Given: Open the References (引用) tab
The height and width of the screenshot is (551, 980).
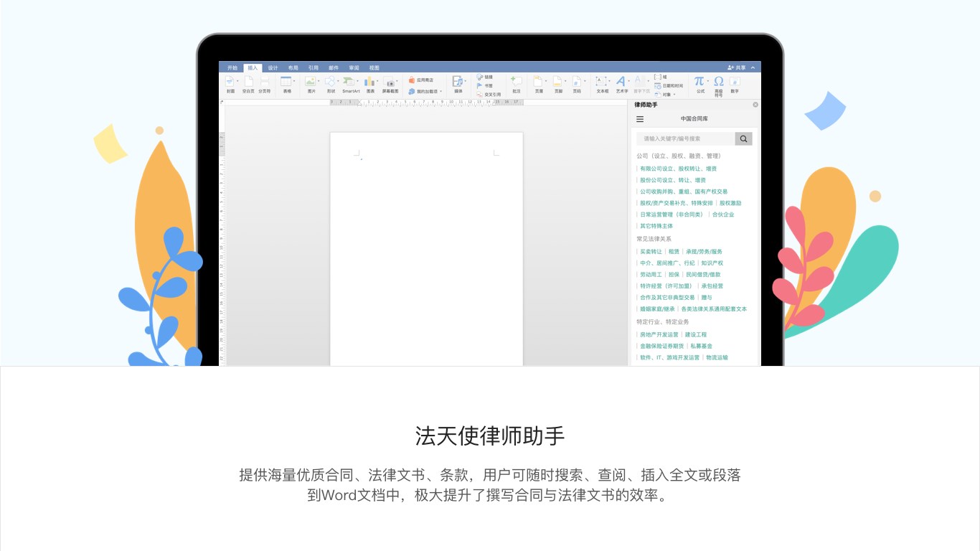Looking at the screenshot, I should coord(313,67).
